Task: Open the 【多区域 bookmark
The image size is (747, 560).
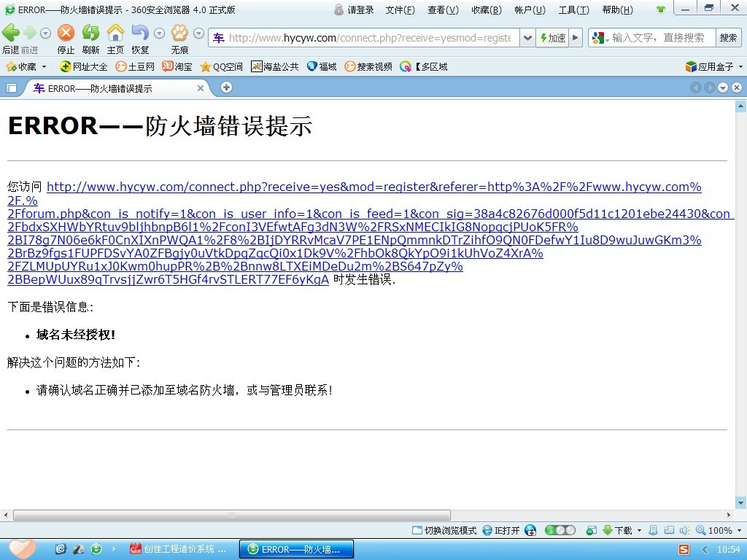Action: [x=424, y=67]
